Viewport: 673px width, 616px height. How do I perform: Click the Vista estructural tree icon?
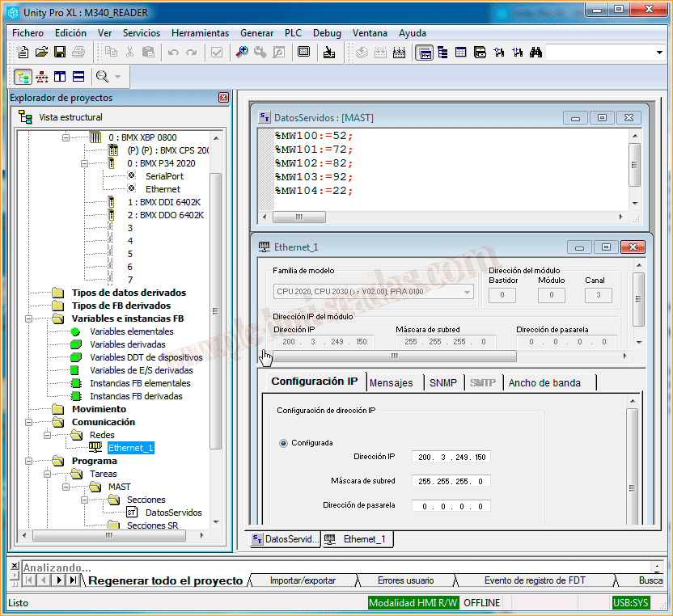coord(25,117)
